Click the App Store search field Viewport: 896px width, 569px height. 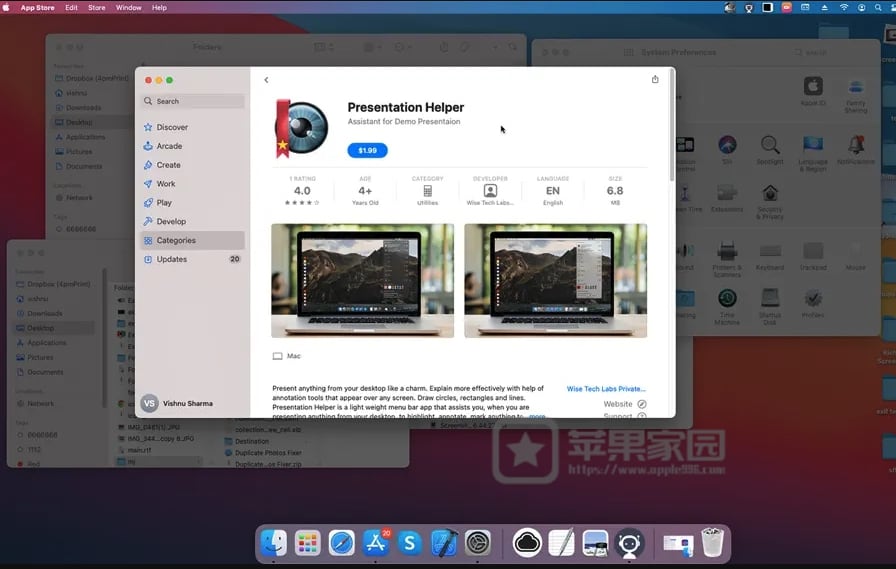(193, 101)
